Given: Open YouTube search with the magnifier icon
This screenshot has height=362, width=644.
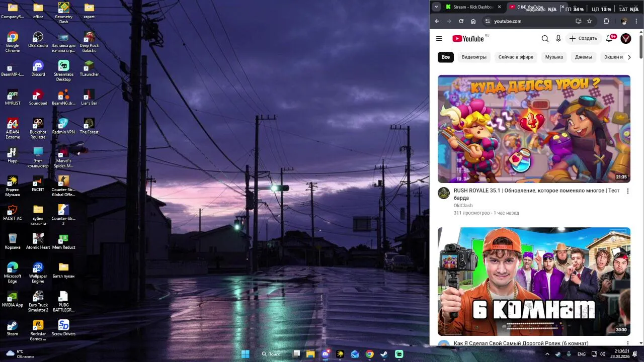Looking at the screenshot, I should coord(545,39).
